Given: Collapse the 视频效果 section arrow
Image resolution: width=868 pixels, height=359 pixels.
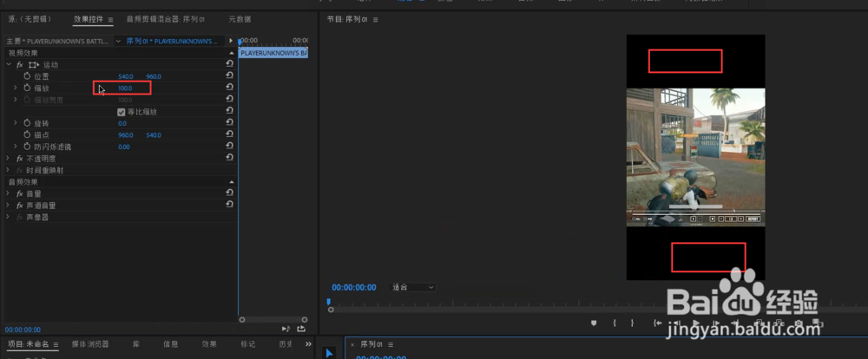Looking at the screenshot, I should (232, 53).
